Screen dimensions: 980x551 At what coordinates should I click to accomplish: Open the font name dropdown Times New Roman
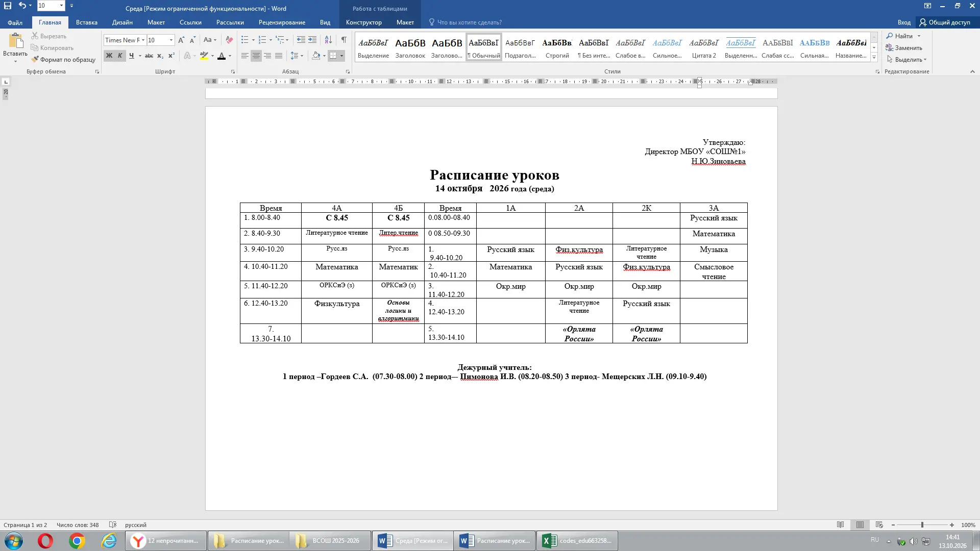[143, 40]
